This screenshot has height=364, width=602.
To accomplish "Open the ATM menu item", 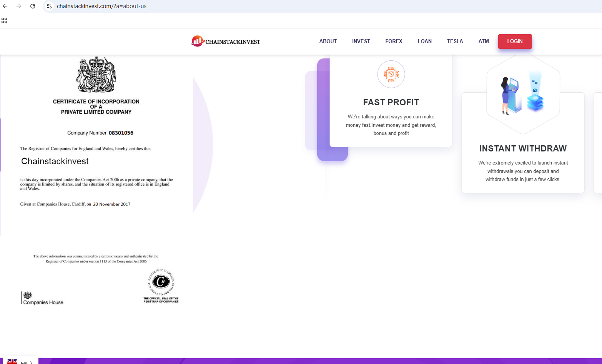I will [484, 41].
